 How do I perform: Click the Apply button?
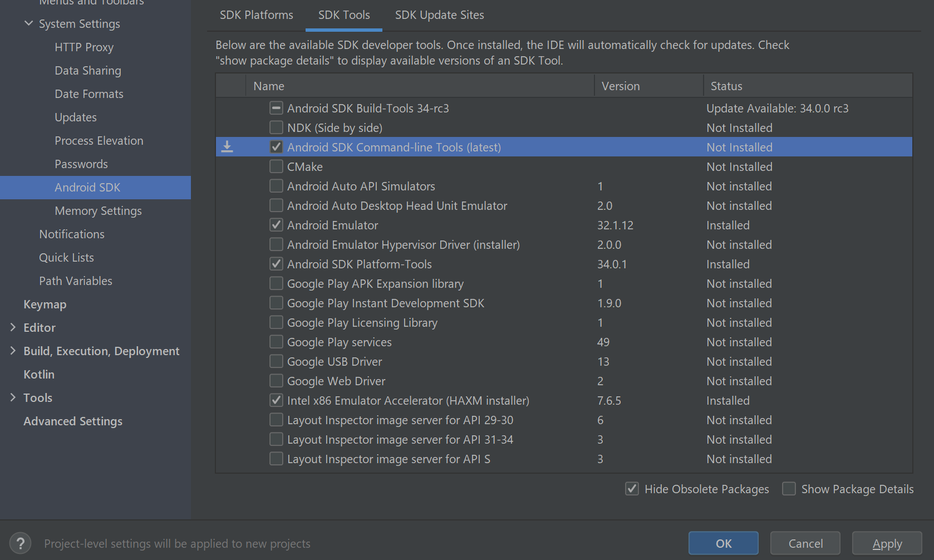click(887, 543)
